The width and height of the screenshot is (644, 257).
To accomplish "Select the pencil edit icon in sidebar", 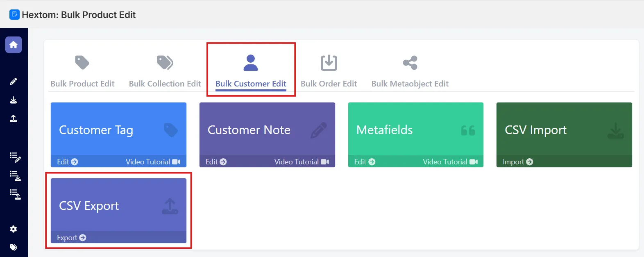I will pyautogui.click(x=14, y=82).
